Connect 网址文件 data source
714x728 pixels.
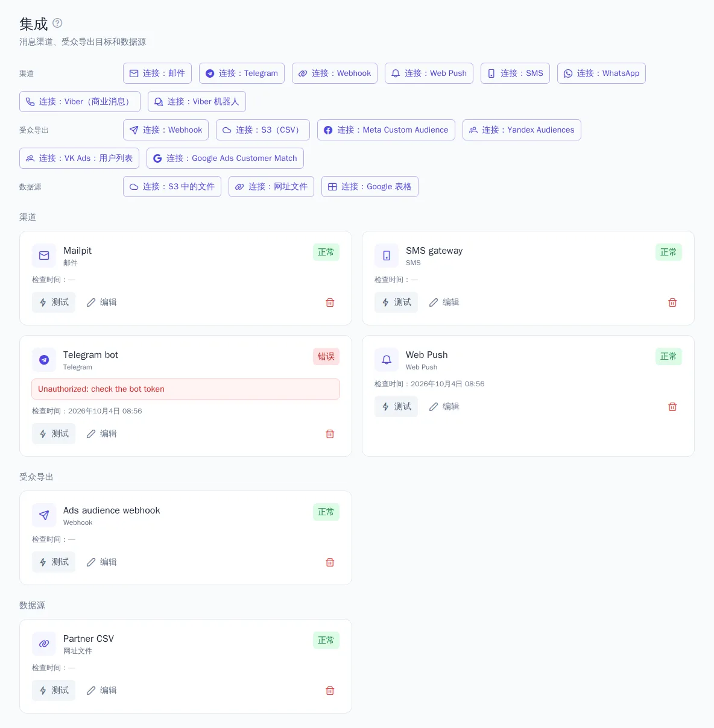271,187
